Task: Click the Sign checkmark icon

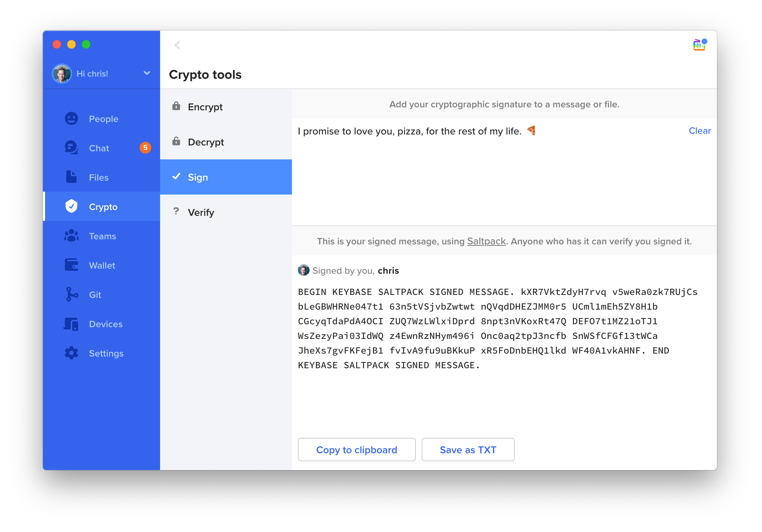Action: 176,177
